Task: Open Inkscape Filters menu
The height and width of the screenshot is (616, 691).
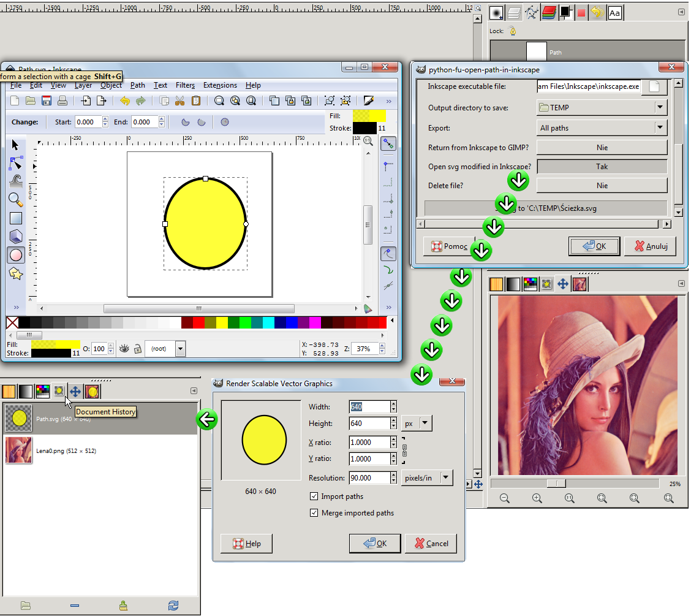Action: [x=185, y=85]
